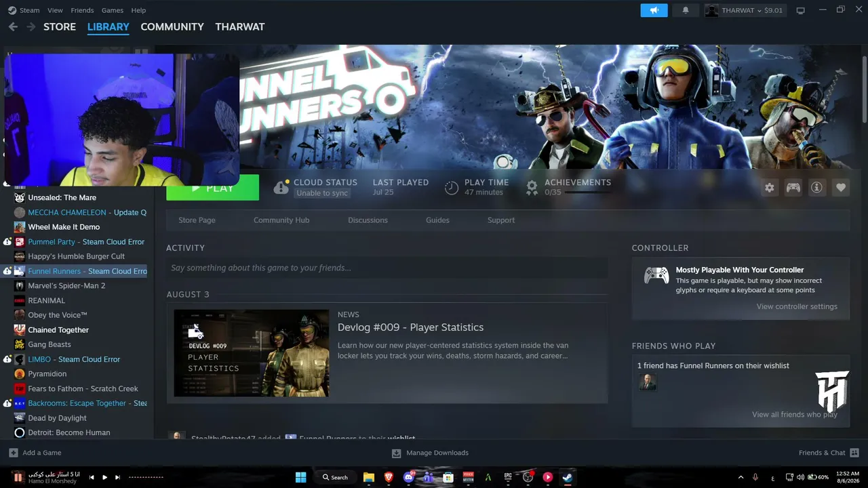
Task: Go to previous track in taskbar widget
Action: pyautogui.click(x=92, y=477)
